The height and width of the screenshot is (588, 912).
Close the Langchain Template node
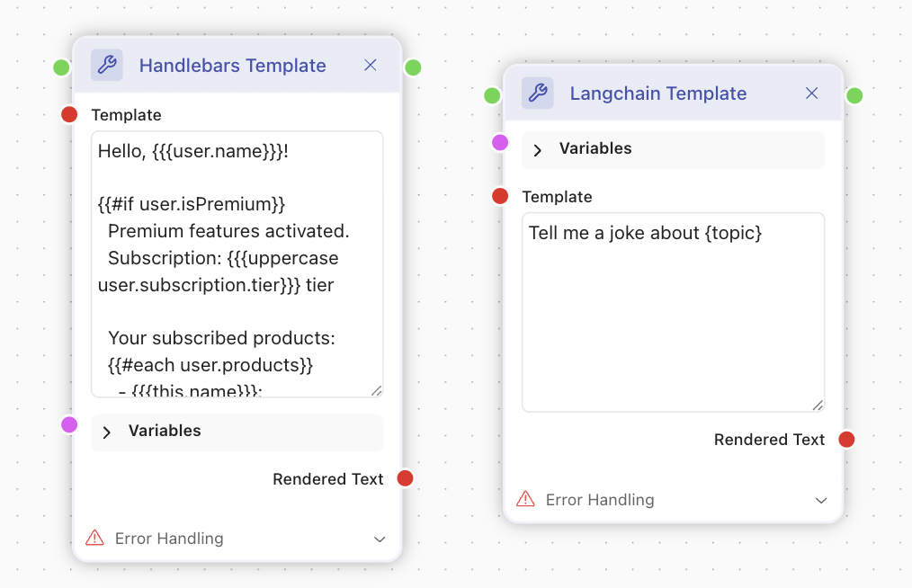click(x=811, y=94)
